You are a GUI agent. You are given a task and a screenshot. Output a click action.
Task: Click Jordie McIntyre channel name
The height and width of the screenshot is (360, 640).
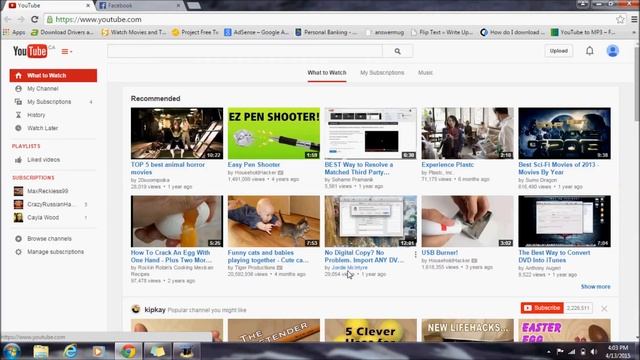(349, 267)
